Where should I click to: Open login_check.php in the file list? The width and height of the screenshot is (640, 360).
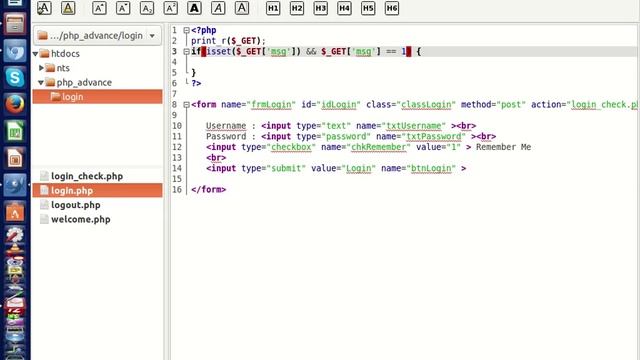pyautogui.click(x=87, y=176)
